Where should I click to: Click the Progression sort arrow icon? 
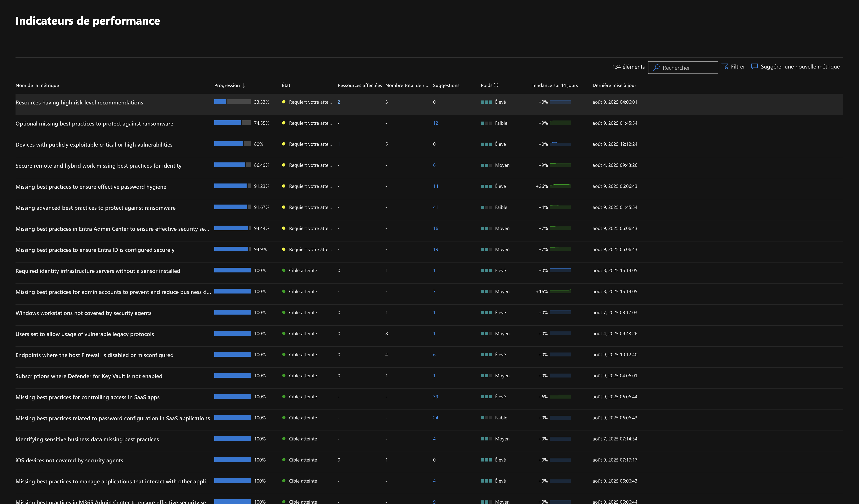[x=244, y=85]
